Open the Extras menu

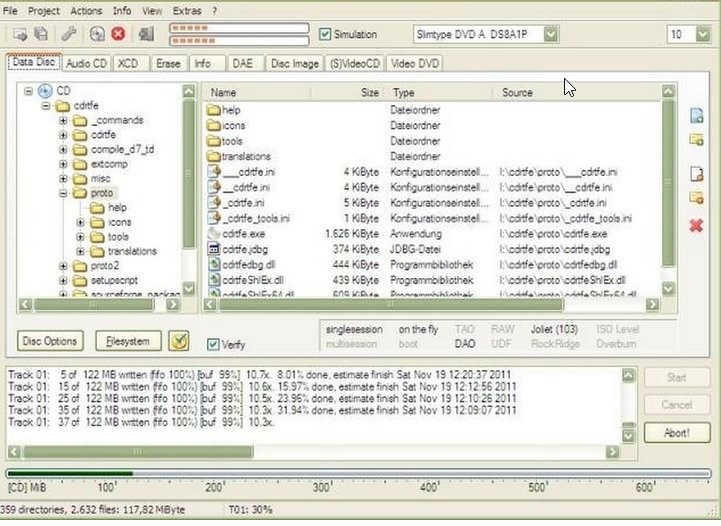click(x=187, y=11)
